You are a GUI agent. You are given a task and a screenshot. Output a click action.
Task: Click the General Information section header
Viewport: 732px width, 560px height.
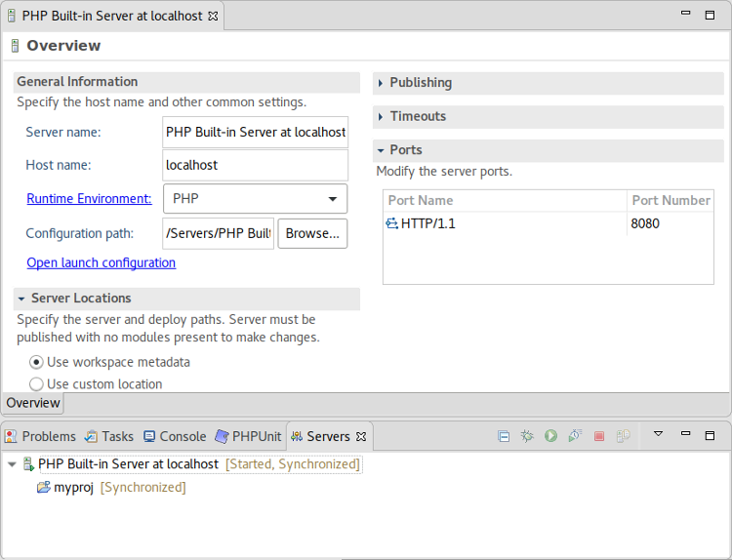(x=186, y=82)
